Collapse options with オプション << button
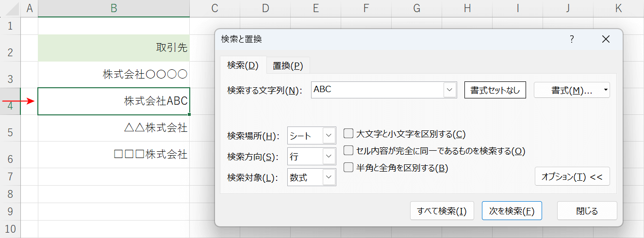Screen dimensions: 644x238 [x=572, y=177]
